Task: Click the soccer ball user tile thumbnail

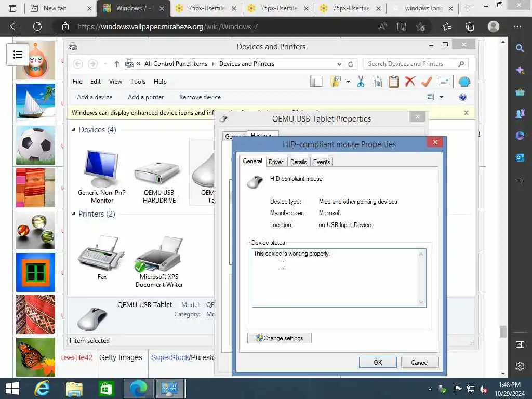Action: 35,145
